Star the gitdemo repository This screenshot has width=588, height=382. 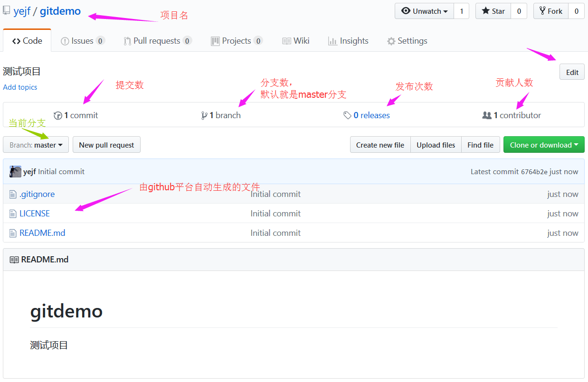[493, 11]
